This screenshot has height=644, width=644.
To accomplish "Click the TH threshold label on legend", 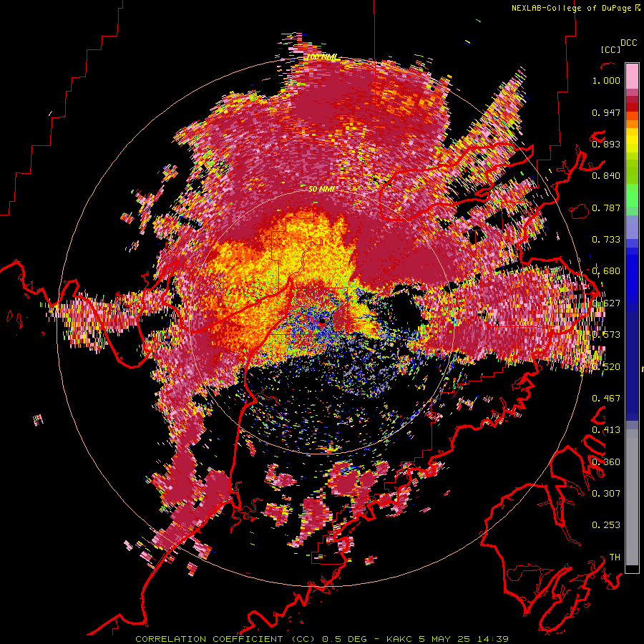I will tap(615, 557).
